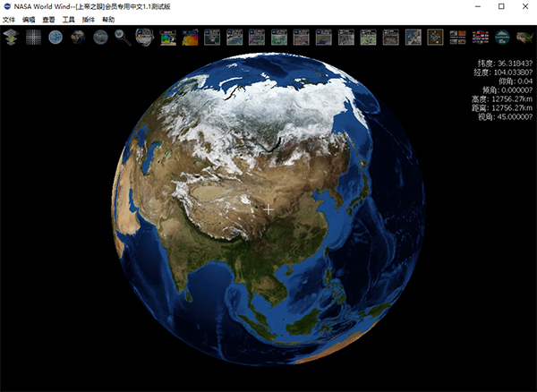Click the 纬度: 36.31843 readout

505,64
